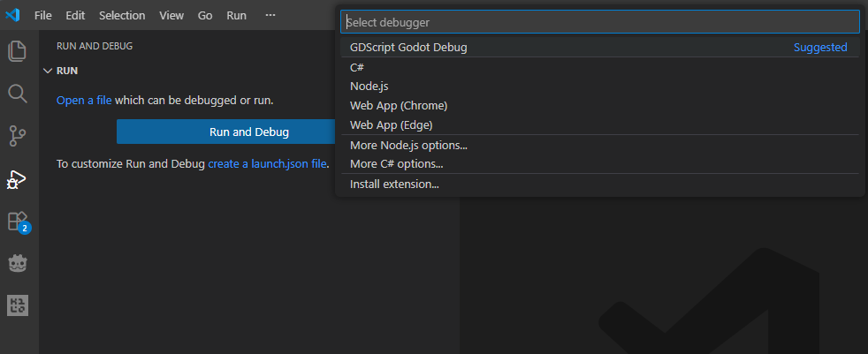Open the overflow menu with three dots

270,15
